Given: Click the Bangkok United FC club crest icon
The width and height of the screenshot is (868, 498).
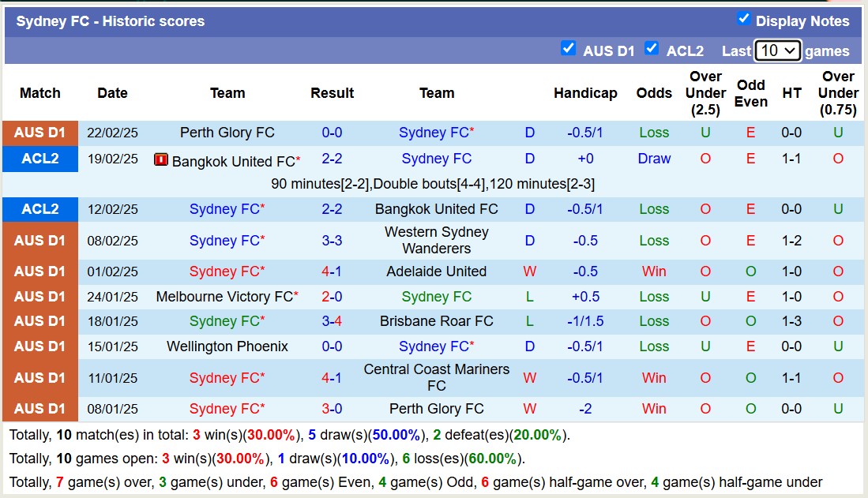Looking at the screenshot, I should click(160, 158).
